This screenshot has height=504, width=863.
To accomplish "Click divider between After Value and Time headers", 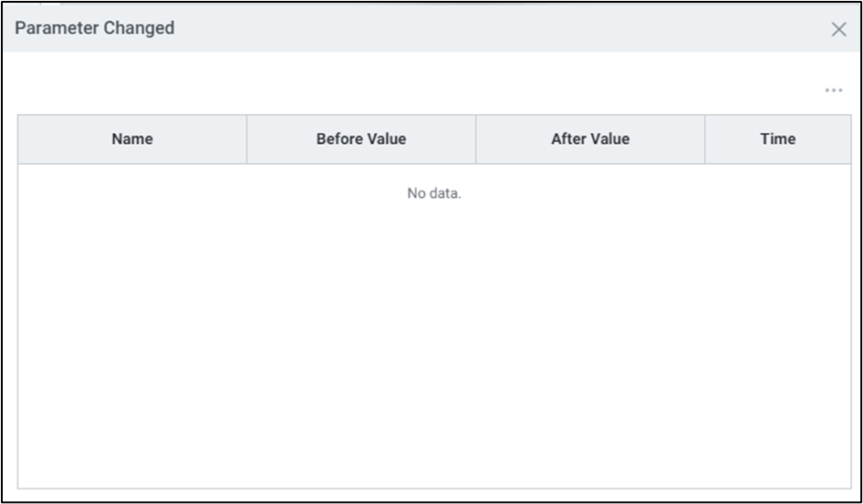I will [704, 139].
